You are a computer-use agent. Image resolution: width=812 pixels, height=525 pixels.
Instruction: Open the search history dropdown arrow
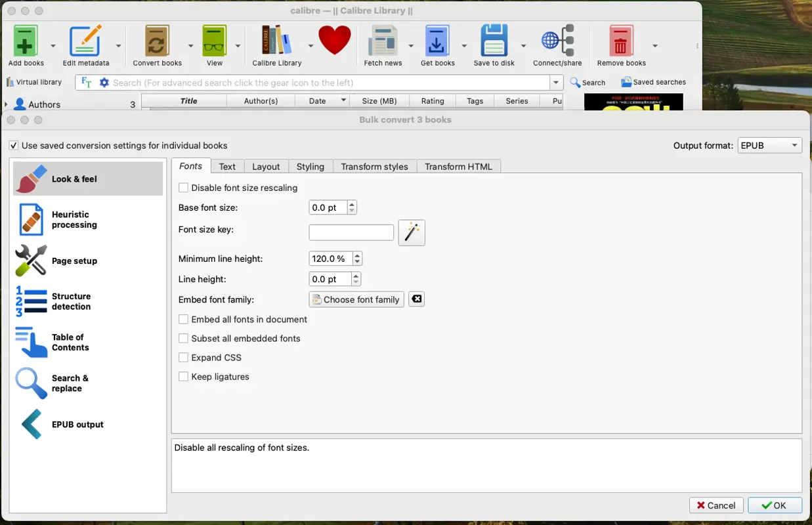point(555,82)
